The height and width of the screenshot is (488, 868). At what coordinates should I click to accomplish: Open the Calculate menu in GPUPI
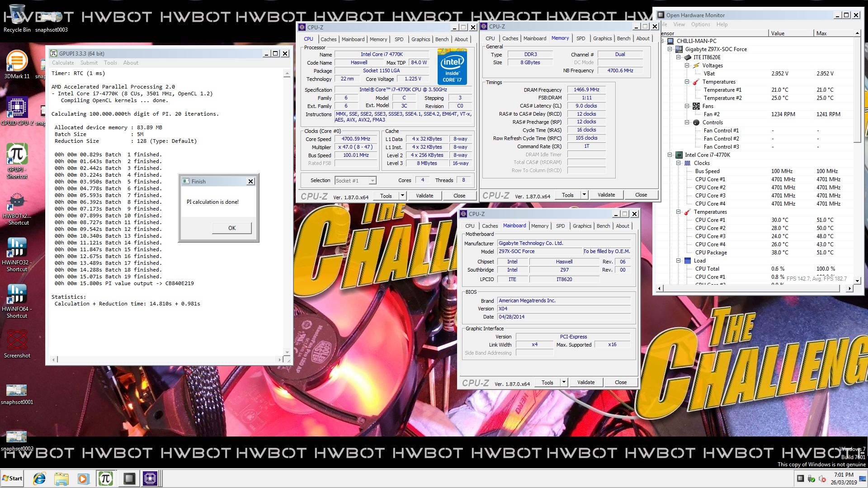click(63, 63)
